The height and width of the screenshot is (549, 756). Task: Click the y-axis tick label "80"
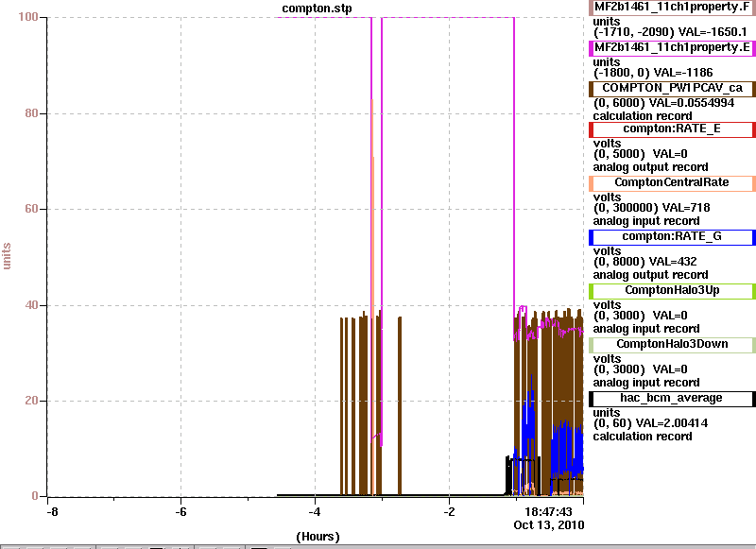point(31,113)
